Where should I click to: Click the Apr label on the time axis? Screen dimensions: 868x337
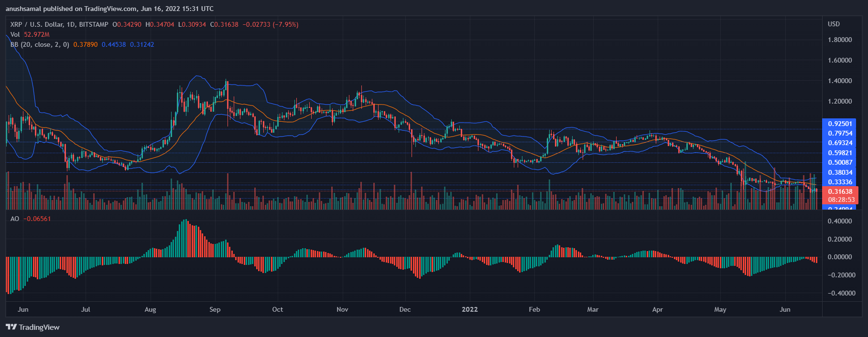(x=657, y=309)
